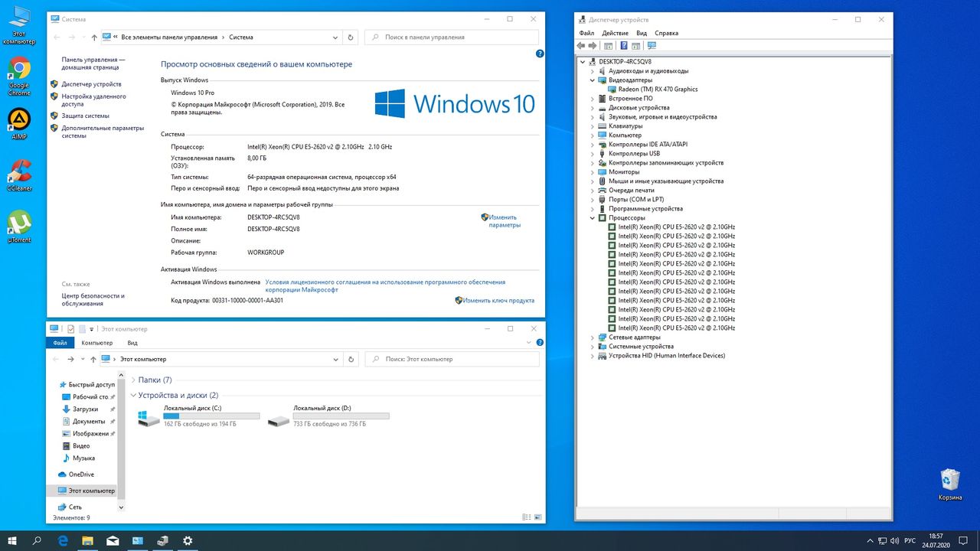Open Центр безопасности и обслуживания link
This screenshot has width=980, height=551.
(93, 299)
